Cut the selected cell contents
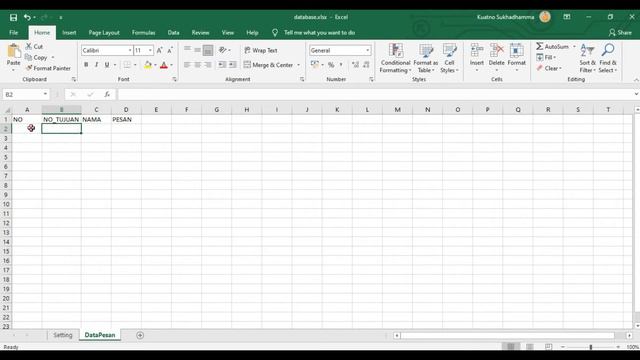Viewport: 640px width, 360px height. point(34,47)
